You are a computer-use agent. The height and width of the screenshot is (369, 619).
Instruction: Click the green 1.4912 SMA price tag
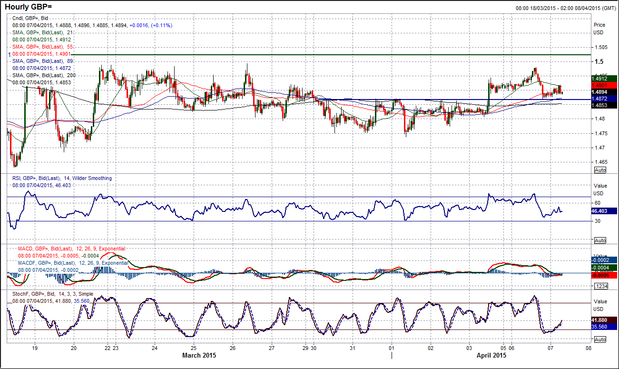pos(604,79)
